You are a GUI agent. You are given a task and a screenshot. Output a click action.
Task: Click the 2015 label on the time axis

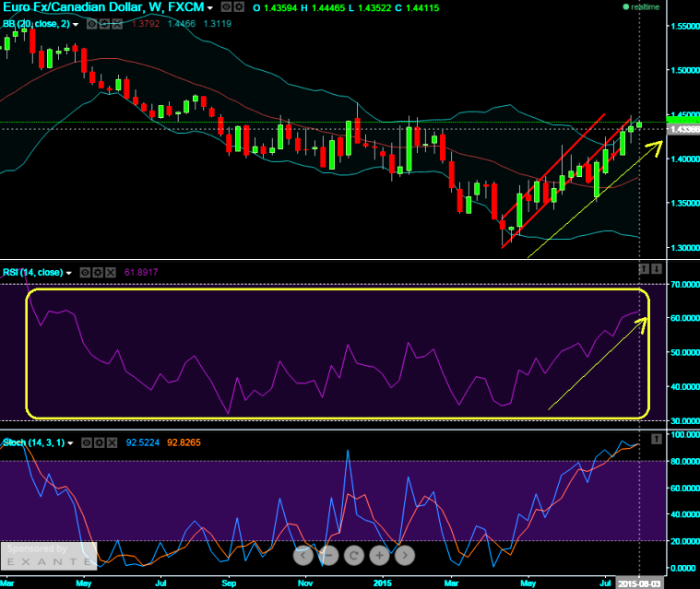[382, 583]
